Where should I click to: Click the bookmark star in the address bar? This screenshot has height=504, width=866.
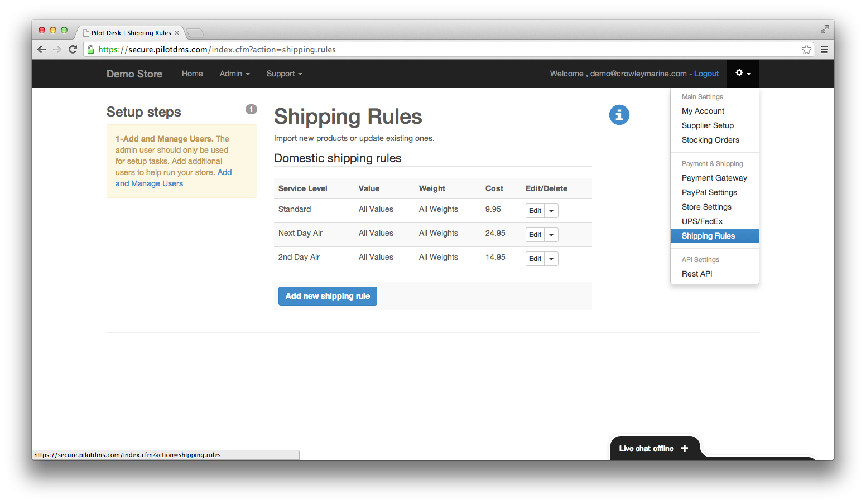pyautogui.click(x=806, y=49)
